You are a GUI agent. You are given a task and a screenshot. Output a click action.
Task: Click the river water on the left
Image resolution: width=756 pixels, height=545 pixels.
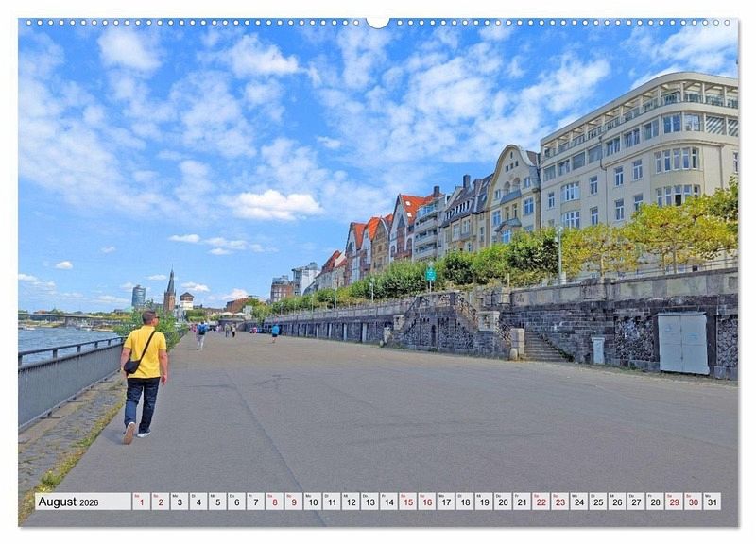pos(57,338)
